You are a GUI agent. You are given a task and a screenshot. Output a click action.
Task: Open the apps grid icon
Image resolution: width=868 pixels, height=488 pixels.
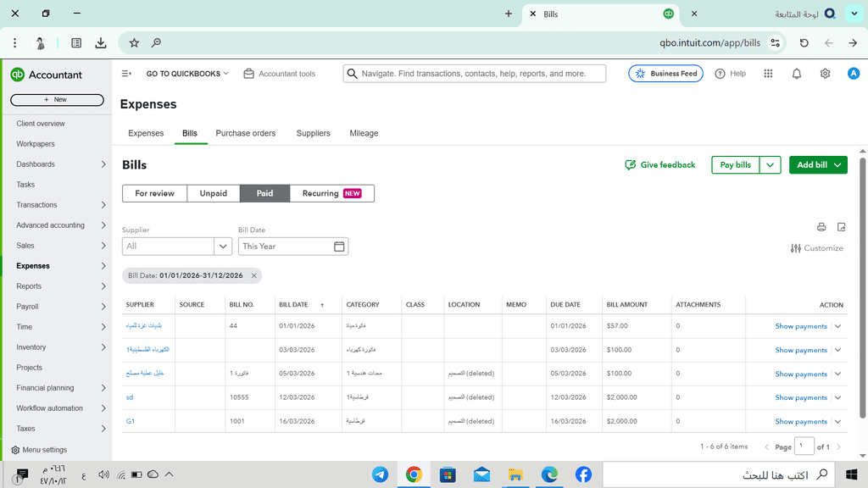click(x=768, y=74)
